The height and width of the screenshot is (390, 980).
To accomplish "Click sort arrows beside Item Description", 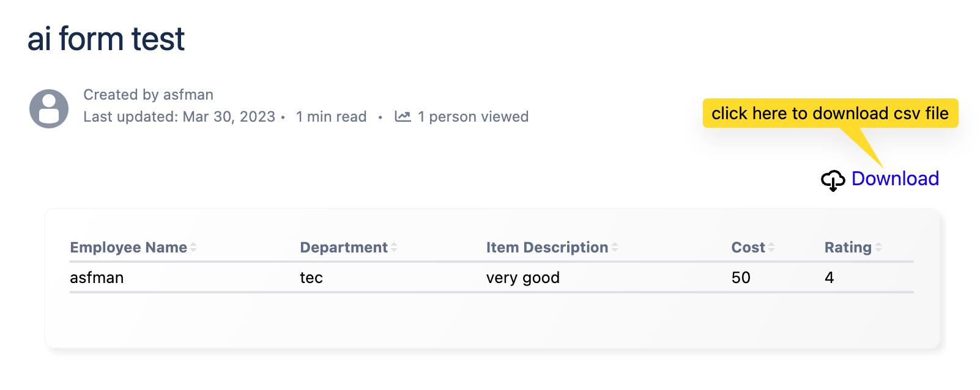I will click(615, 248).
